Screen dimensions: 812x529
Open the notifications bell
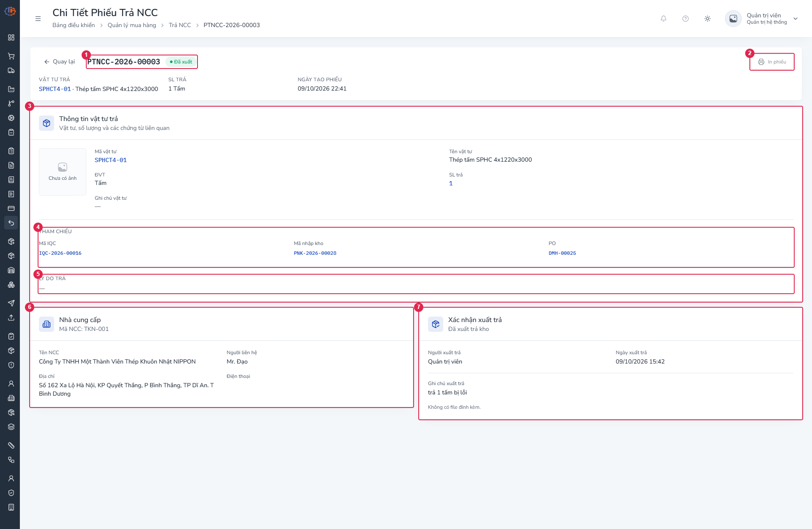[664, 19]
